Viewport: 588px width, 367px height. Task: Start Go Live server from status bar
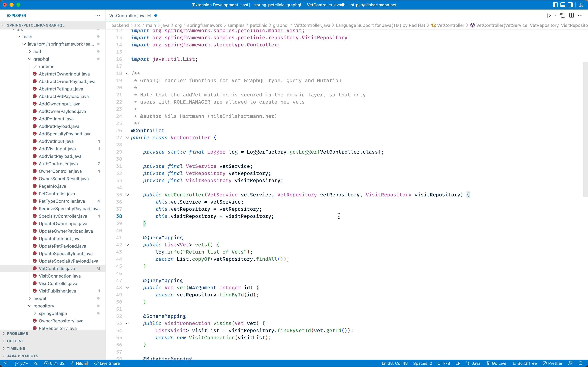tap(496, 363)
